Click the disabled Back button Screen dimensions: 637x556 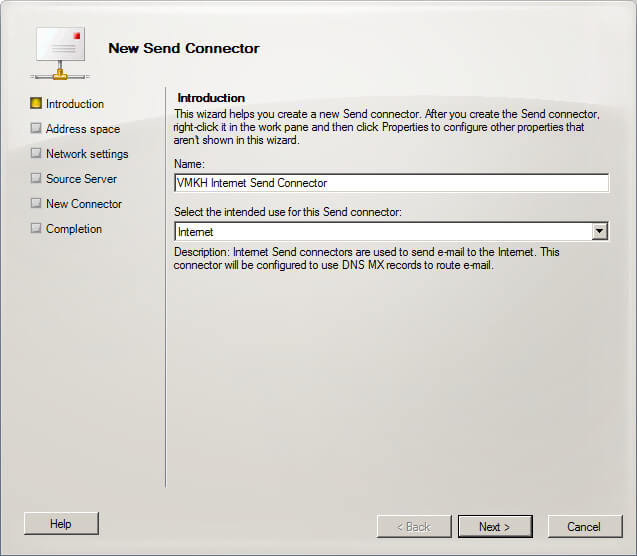pos(414,527)
